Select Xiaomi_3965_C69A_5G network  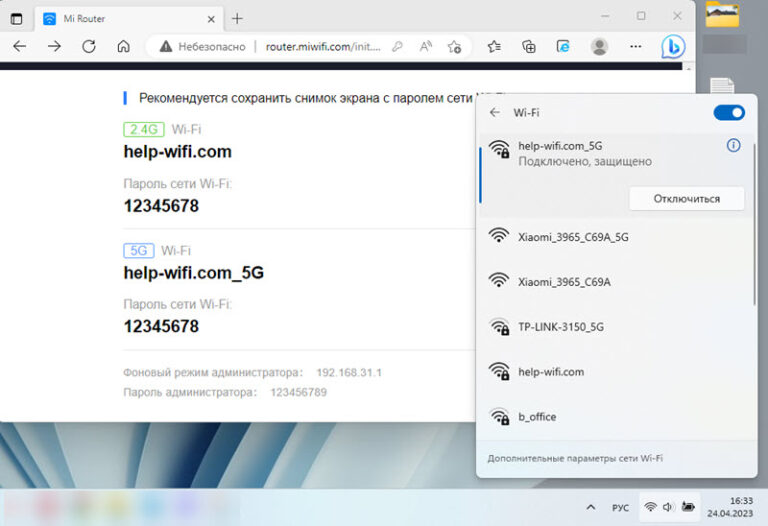point(614,237)
